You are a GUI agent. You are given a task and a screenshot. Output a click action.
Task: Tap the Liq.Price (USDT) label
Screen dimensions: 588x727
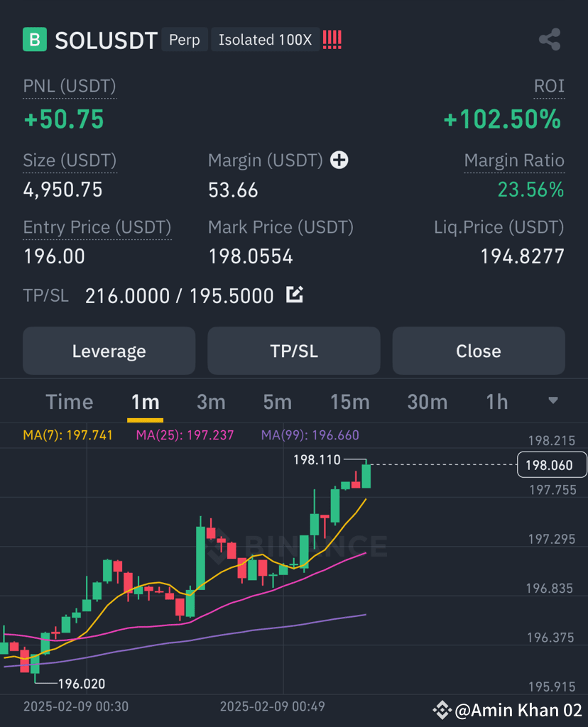499,227
